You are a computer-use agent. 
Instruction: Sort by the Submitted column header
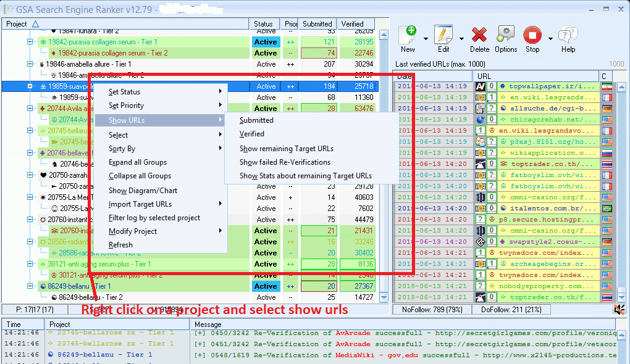point(317,24)
